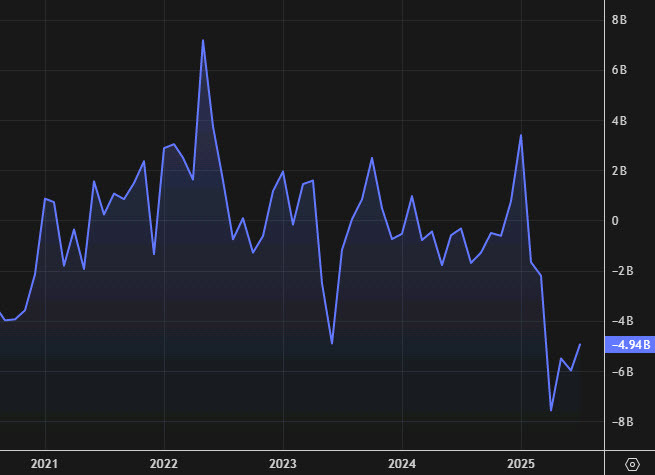Select the 2021 time axis label
The image size is (655, 475).
coord(44,464)
